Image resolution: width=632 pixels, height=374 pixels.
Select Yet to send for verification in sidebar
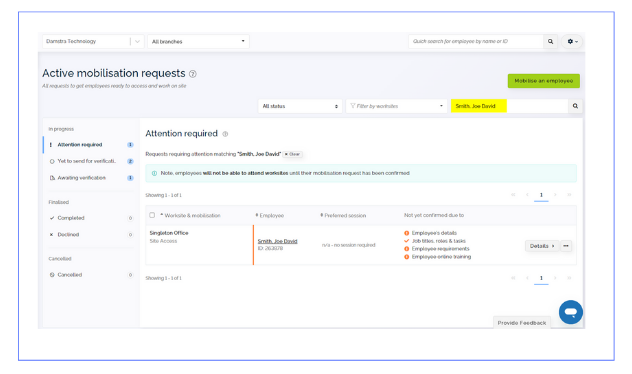[91, 161]
